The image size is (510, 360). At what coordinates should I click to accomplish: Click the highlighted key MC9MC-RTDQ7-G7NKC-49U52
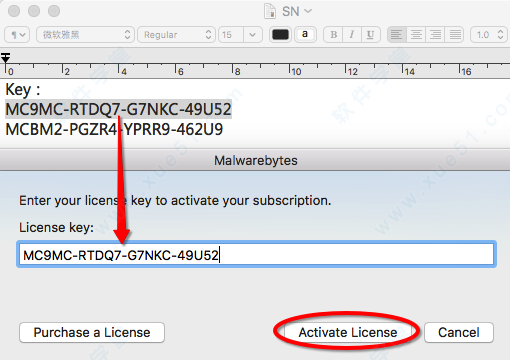118,109
